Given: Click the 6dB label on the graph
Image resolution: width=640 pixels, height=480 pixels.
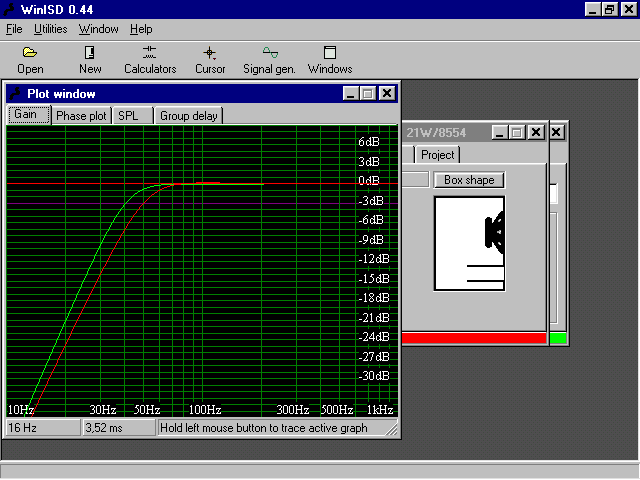Looking at the screenshot, I should tap(369, 142).
